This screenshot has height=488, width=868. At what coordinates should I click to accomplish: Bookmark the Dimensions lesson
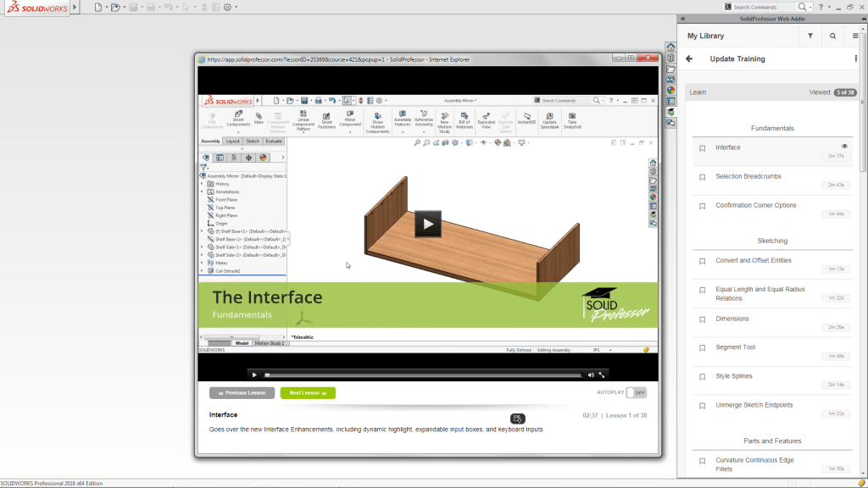click(703, 319)
